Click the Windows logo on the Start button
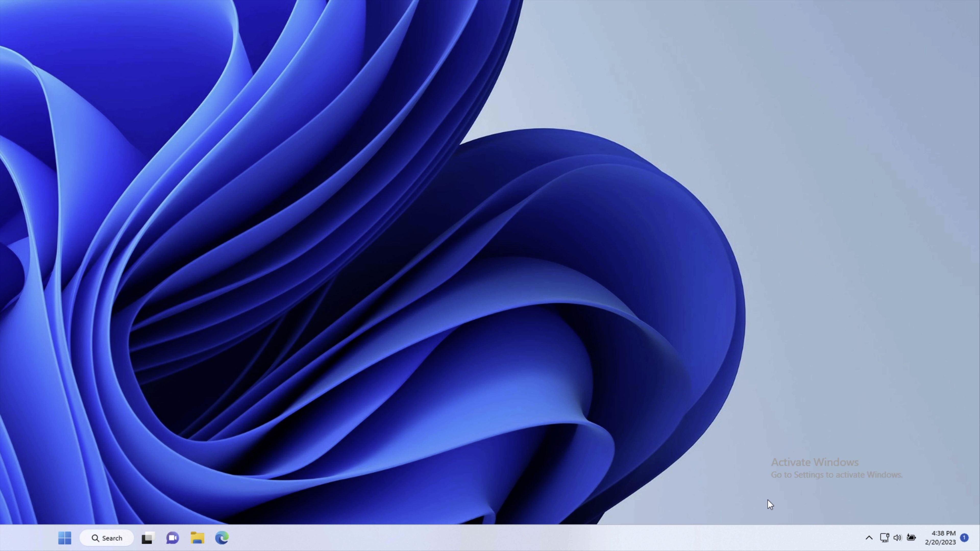Screen dimensions: 980x551 click(65, 538)
